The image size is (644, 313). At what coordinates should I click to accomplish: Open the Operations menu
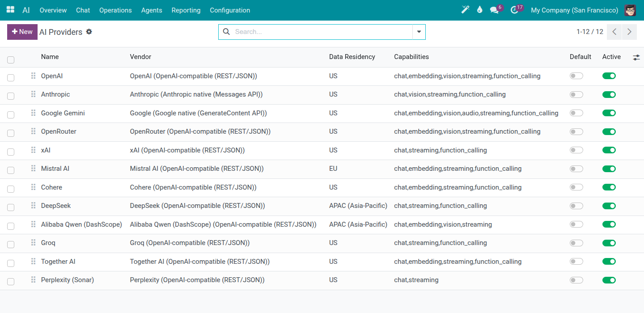click(115, 10)
